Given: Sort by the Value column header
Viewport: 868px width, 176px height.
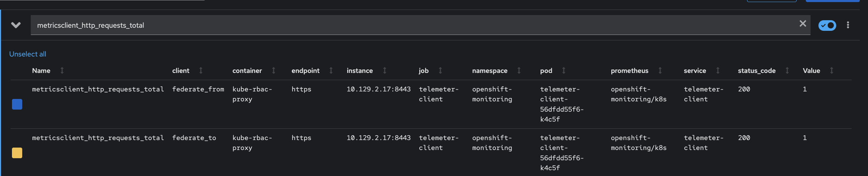Looking at the screenshot, I should pyautogui.click(x=811, y=71).
